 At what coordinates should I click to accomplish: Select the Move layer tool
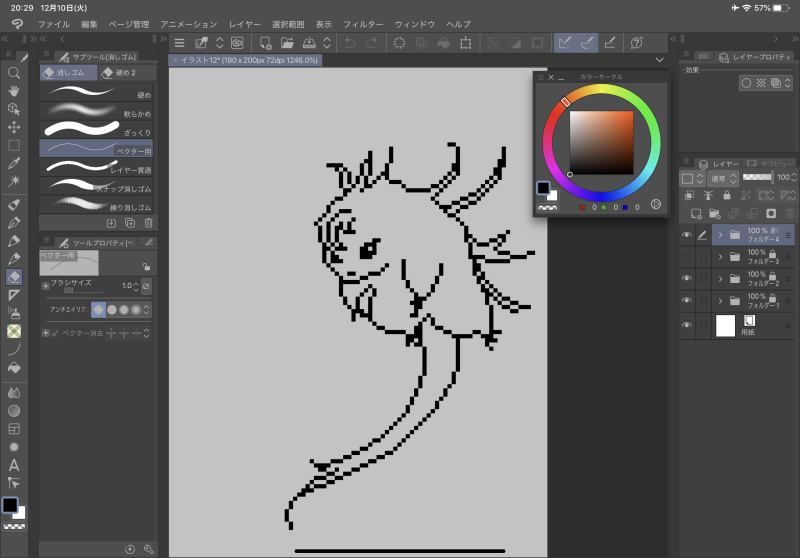[x=14, y=127]
